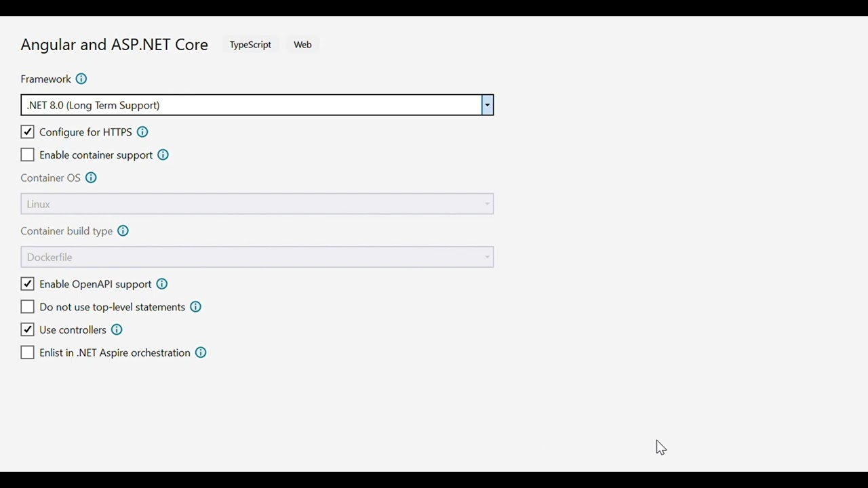Click the TypeScript tag
The width and height of the screenshot is (868, 488).
pyautogui.click(x=250, y=45)
